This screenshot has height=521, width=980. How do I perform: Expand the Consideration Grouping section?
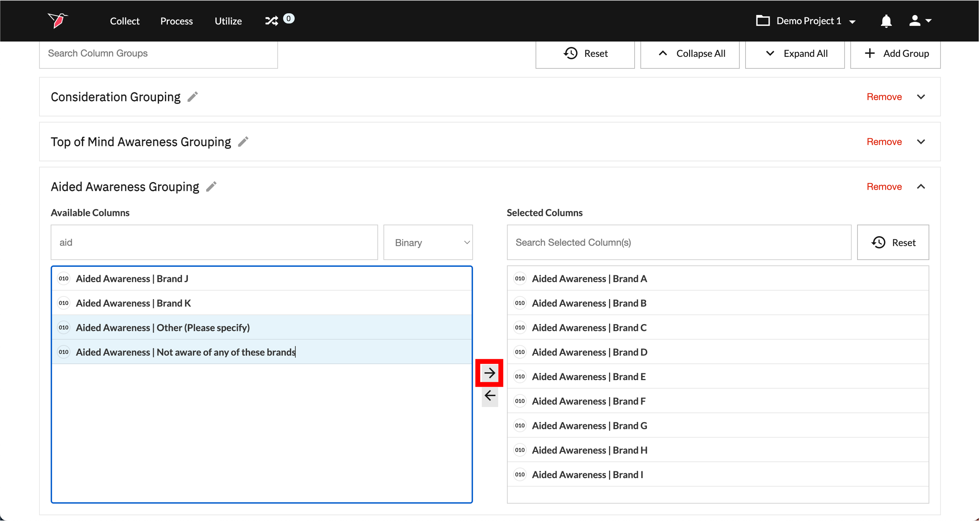921,97
